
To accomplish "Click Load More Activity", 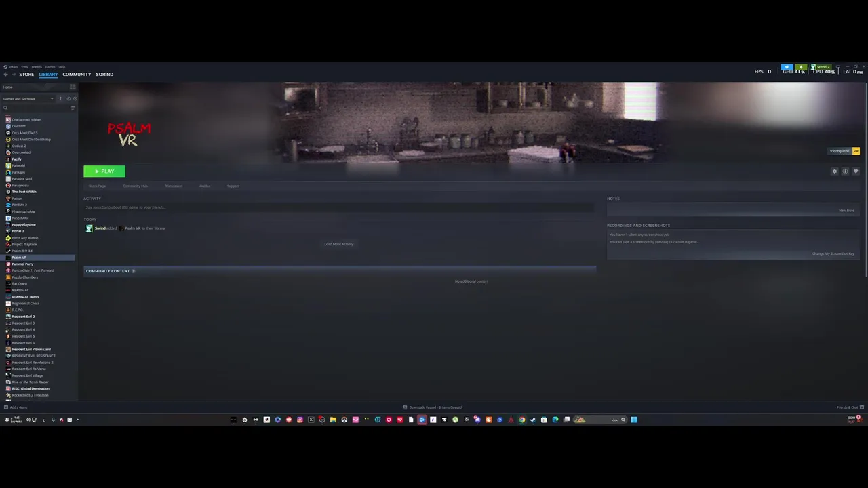I will (x=339, y=244).
